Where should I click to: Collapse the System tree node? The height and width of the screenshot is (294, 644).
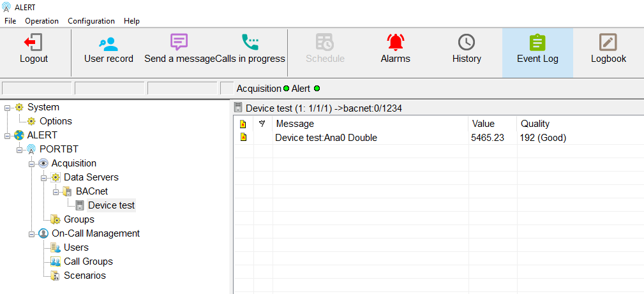(x=7, y=107)
